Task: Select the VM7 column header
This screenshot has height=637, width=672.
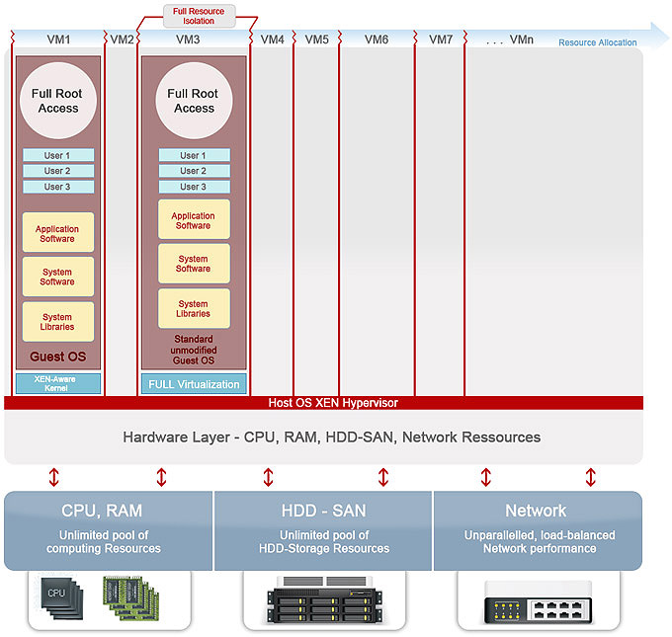Action: (x=441, y=40)
